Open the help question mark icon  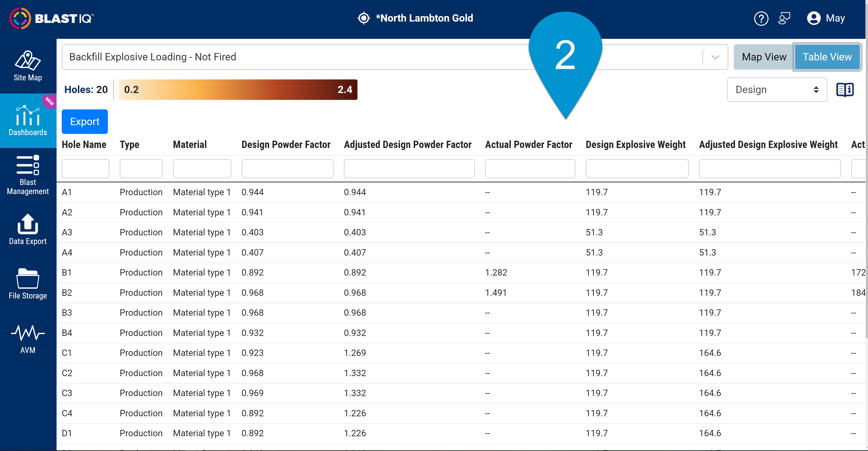pos(761,18)
